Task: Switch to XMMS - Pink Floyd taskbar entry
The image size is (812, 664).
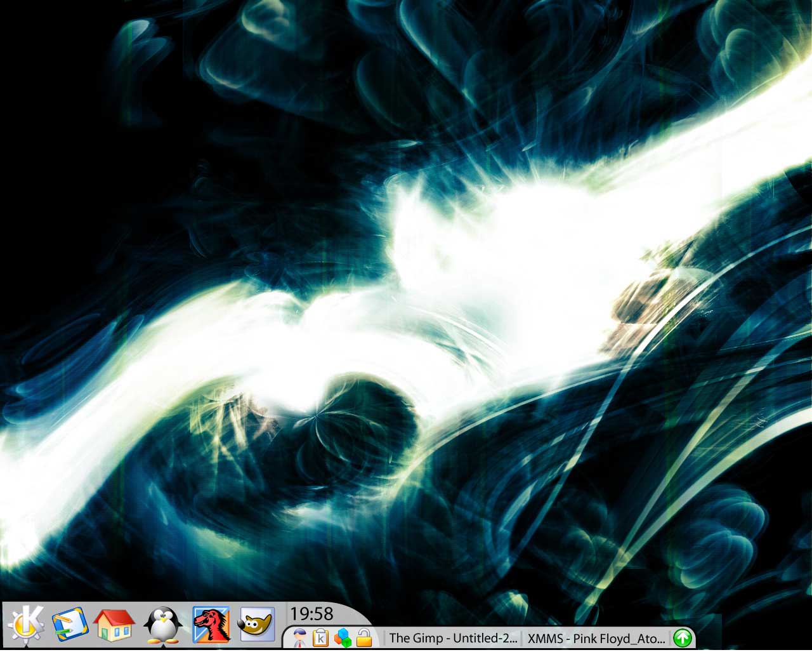Action: tap(596, 638)
